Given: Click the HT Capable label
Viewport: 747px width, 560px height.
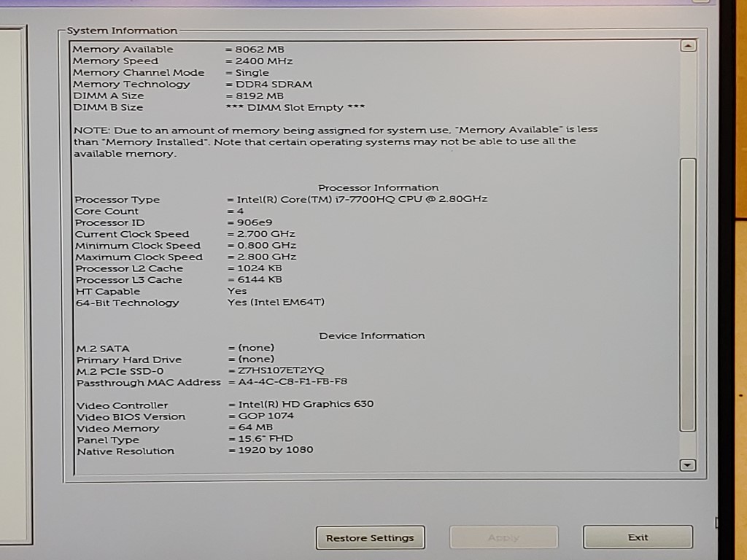Looking at the screenshot, I should (x=108, y=292).
